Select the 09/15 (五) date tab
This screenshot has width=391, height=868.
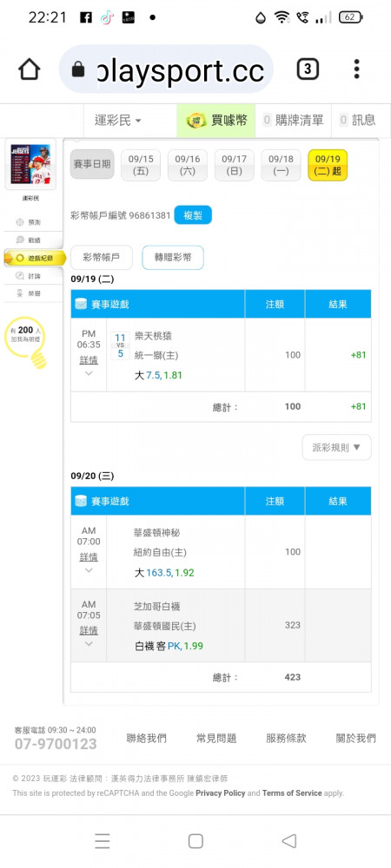coord(141,165)
